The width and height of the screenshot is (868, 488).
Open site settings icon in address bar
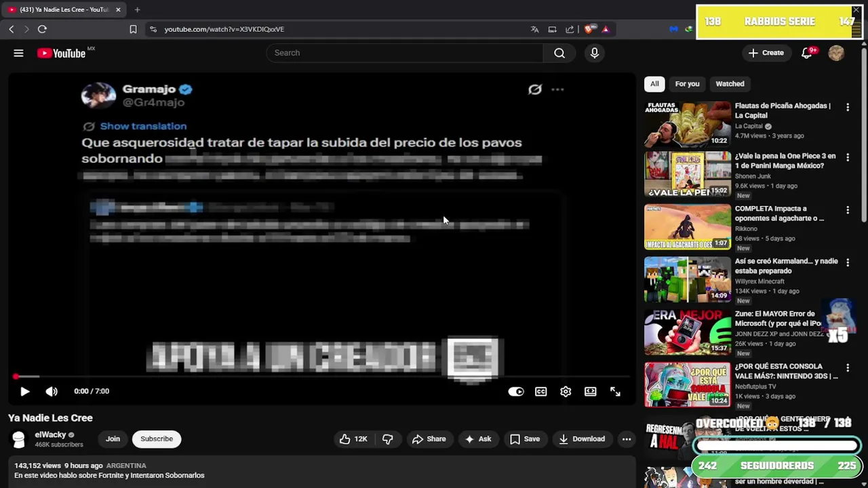[153, 29]
